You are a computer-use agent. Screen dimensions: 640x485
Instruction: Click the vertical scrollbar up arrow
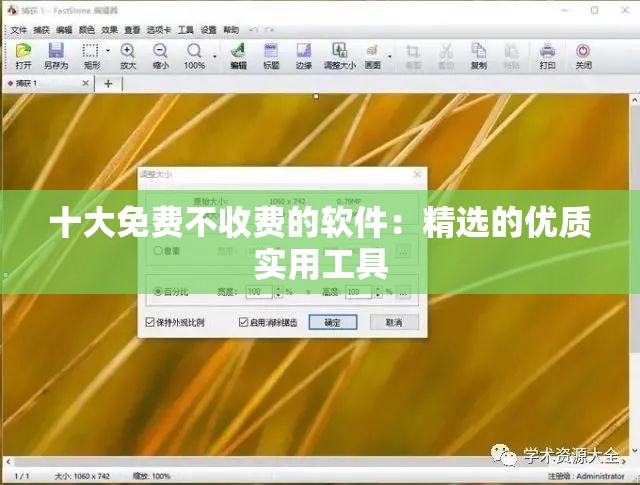coord(634,99)
